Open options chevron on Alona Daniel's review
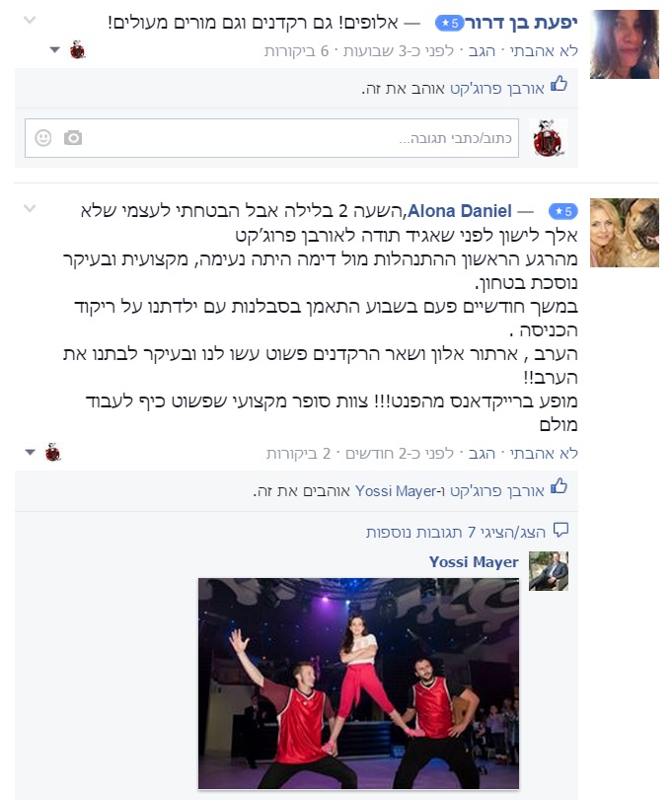The width and height of the screenshot is (672, 800). pyautogui.click(x=31, y=208)
